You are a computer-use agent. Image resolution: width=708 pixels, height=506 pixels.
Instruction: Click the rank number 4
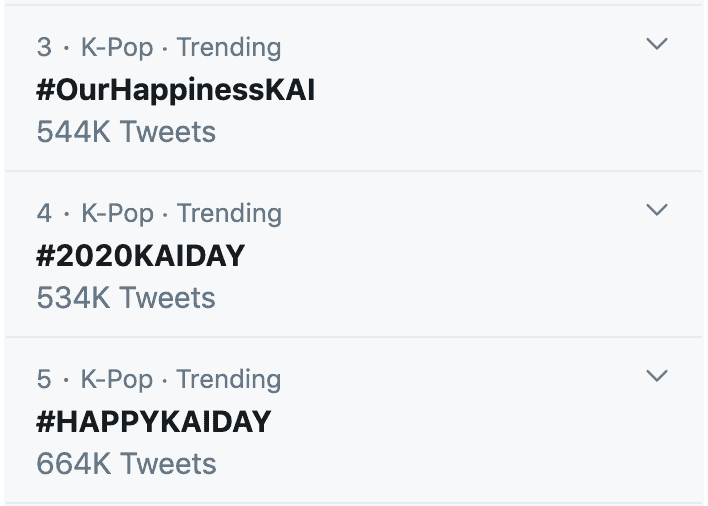pyautogui.click(x=44, y=213)
